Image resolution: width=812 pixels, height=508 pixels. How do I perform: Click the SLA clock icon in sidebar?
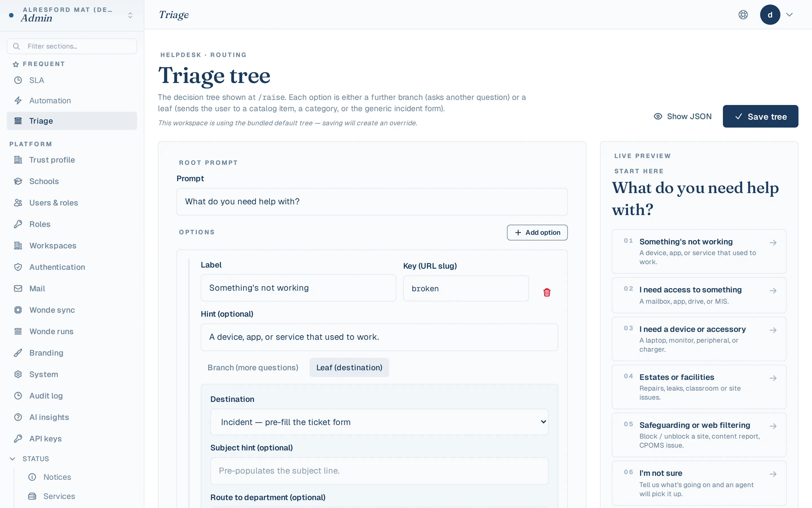coord(18,80)
